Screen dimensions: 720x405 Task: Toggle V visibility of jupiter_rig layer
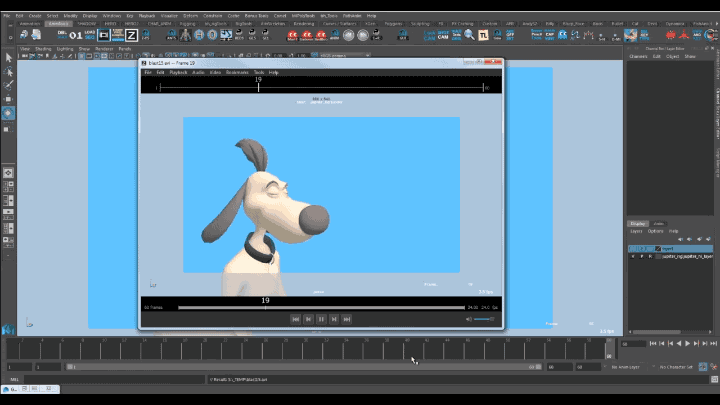click(633, 257)
